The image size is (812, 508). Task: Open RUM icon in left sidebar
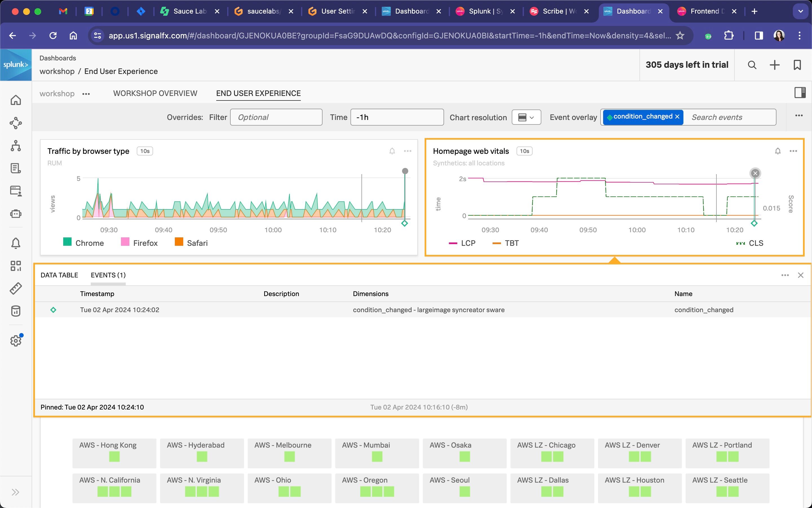(x=16, y=191)
